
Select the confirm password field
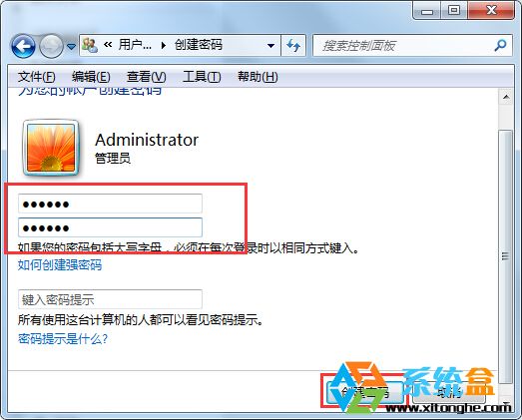(110, 227)
